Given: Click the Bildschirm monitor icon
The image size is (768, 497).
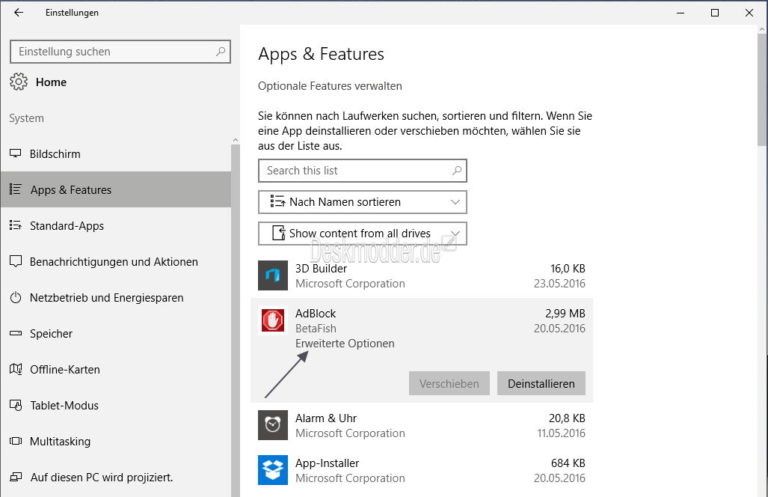Looking at the screenshot, I should pos(16,154).
